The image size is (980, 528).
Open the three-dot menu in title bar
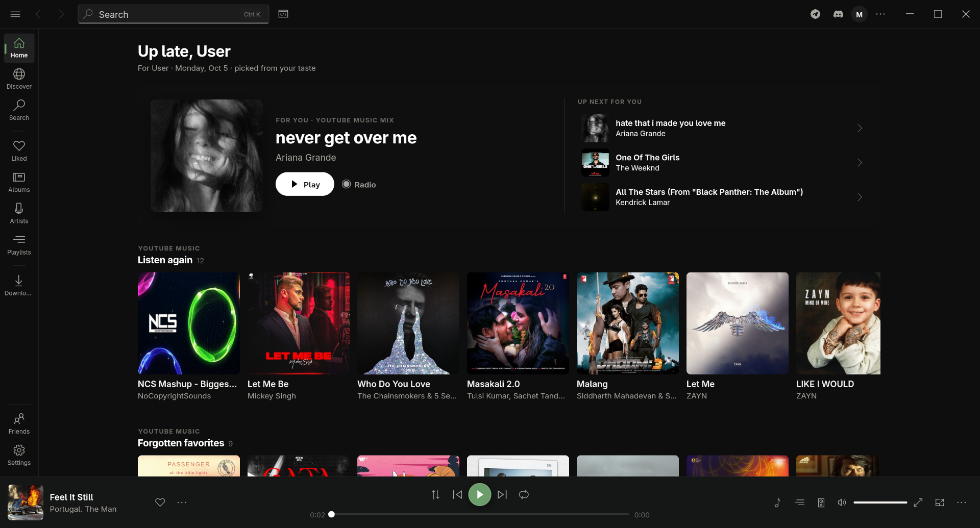[x=880, y=14]
